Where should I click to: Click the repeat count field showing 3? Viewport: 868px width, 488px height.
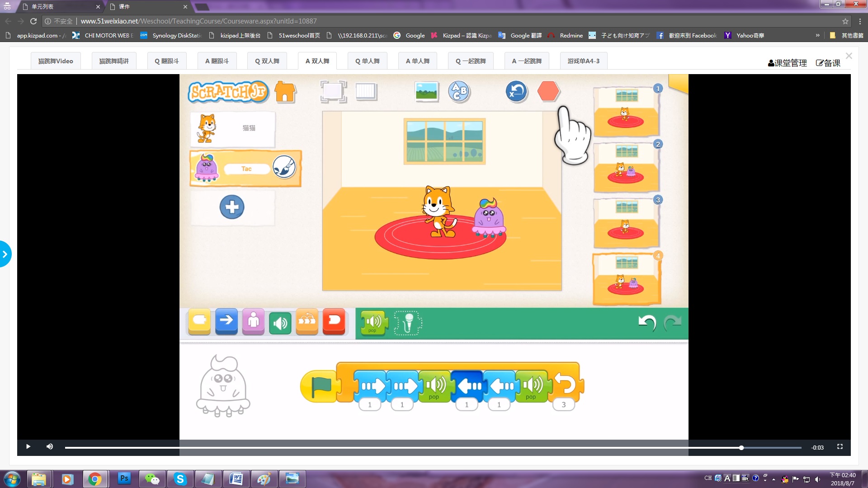tap(564, 405)
